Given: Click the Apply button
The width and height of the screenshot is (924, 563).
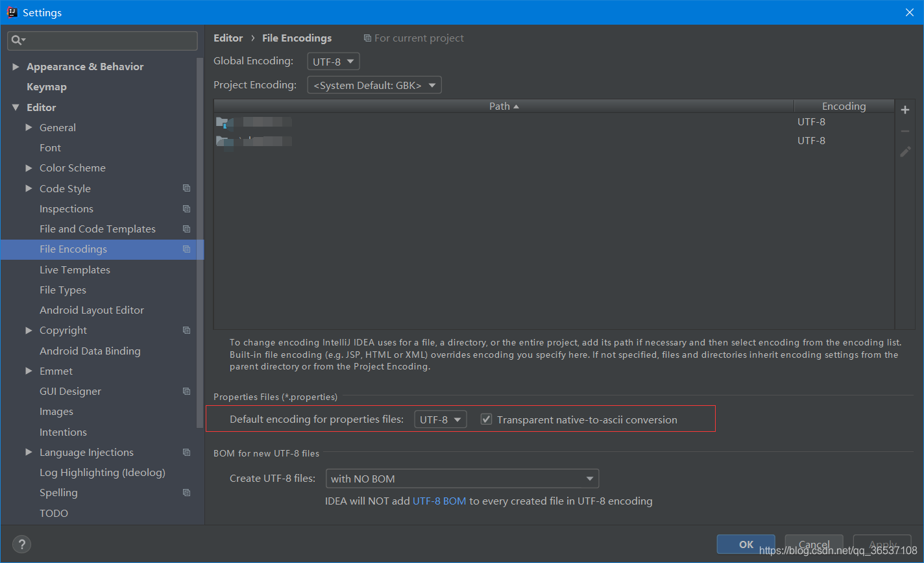Looking at the screenshot, I should coord(882,544).
